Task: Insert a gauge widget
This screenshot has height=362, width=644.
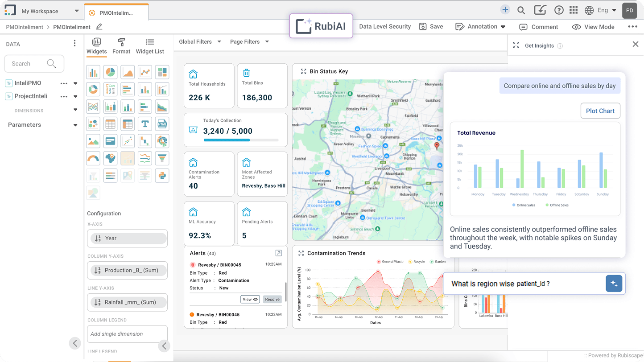Action: [x=93, y=158]
